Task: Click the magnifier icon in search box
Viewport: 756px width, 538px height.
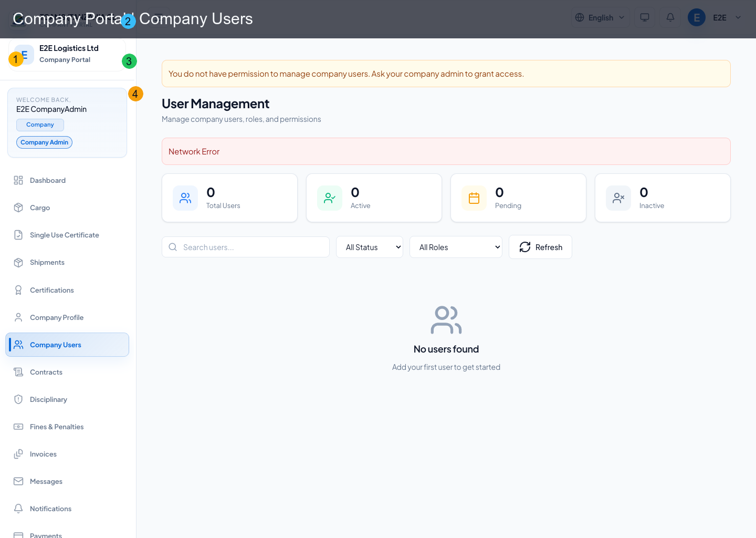Action: pos(173,247)
